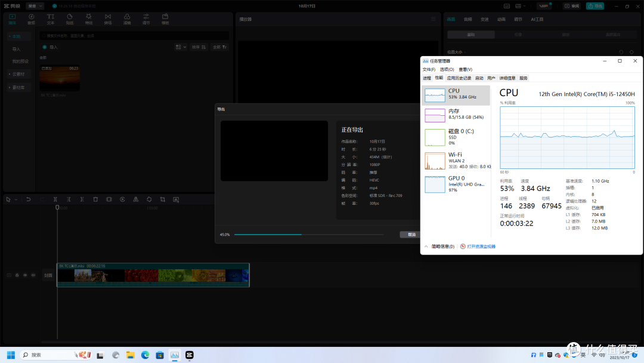Screen dimensions: 644x363
Task: Click the 打开资源监视器 link
Action: point(481,247)
